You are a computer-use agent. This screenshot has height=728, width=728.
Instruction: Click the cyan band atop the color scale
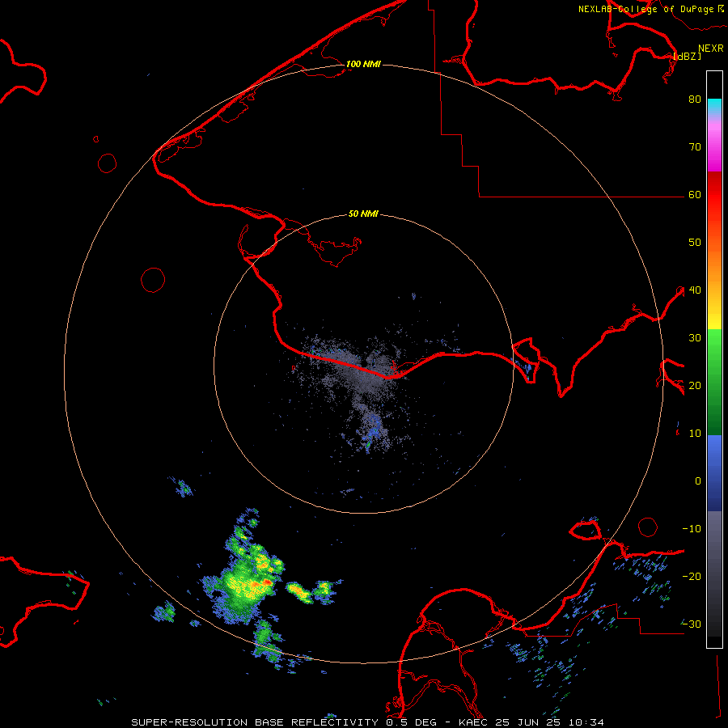click(x=714, y=106)
